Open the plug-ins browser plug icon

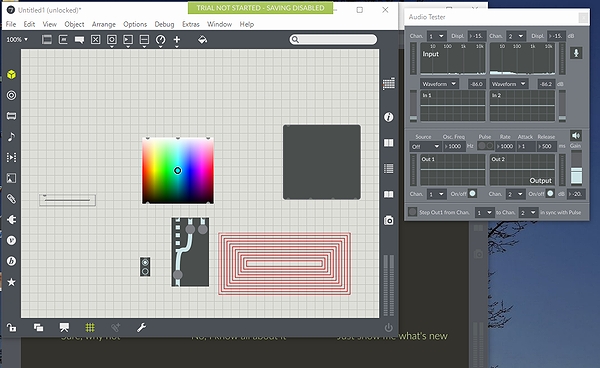11,219
